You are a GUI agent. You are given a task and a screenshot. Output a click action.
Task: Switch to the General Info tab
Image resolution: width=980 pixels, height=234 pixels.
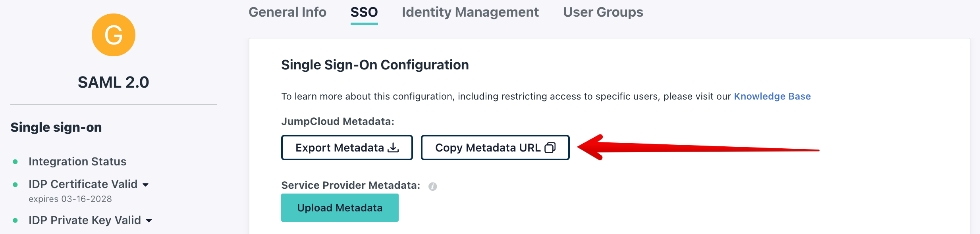pyautogui.click(x=287, y=12)
